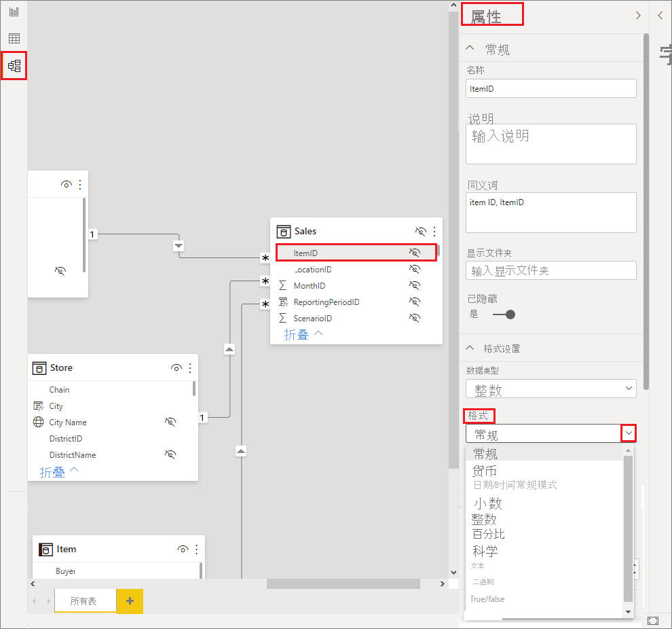Click canvas scroll right arrow

click(443, 584)
